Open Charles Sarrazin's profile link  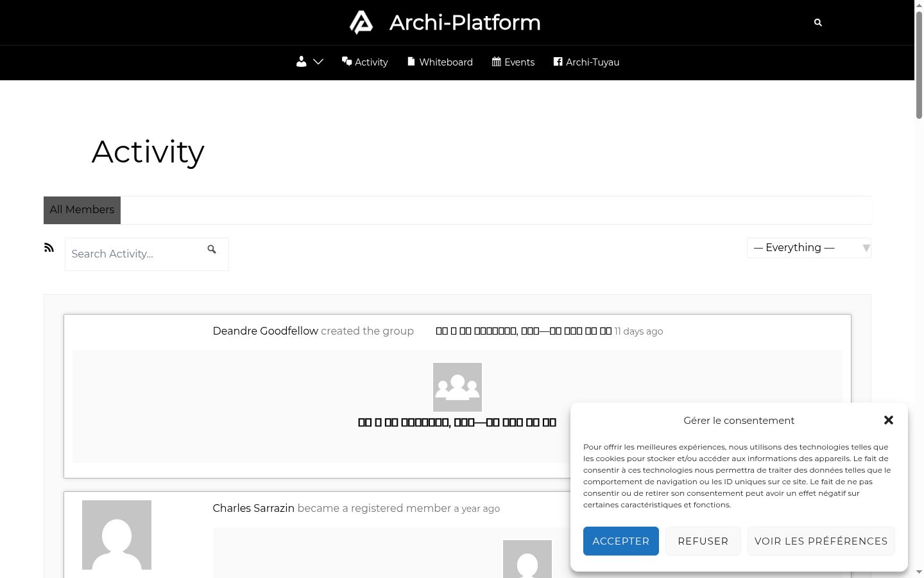point(253,509)
